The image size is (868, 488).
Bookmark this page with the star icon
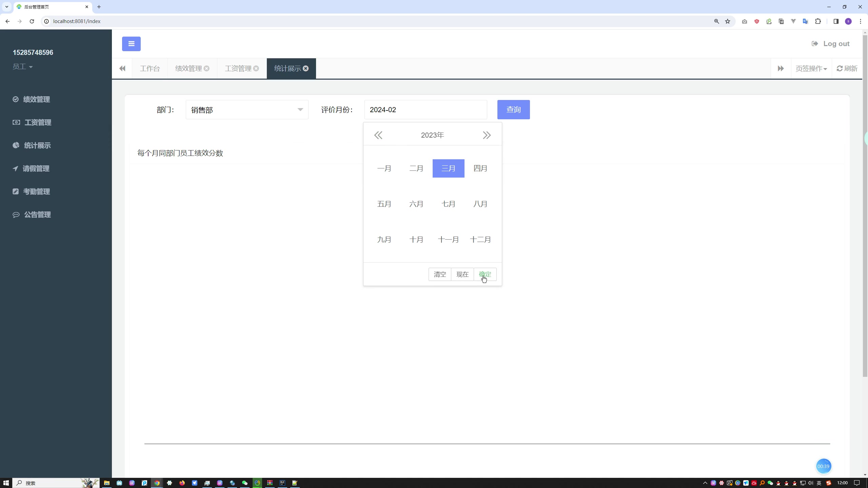point(728,21)
